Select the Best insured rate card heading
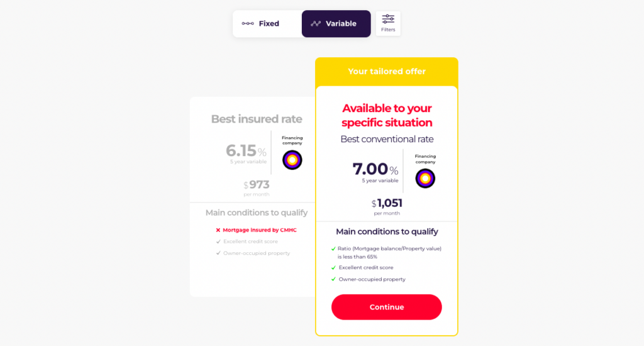This screenshot has height=346, width=644. (x=257, y=119)
